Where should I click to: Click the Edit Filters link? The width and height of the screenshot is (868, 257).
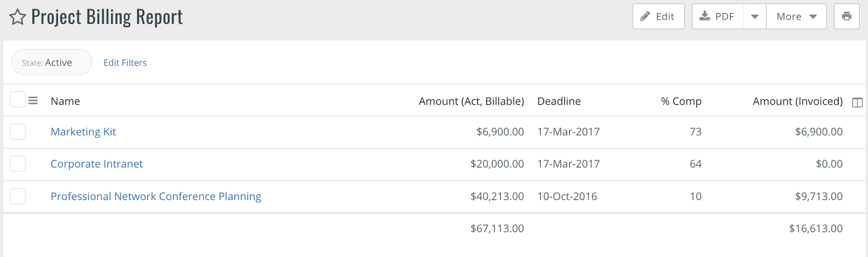tap(125, 63)
